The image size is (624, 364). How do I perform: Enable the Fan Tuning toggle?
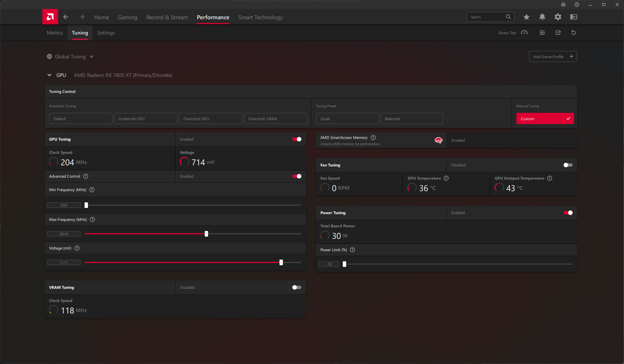(568, 165)
